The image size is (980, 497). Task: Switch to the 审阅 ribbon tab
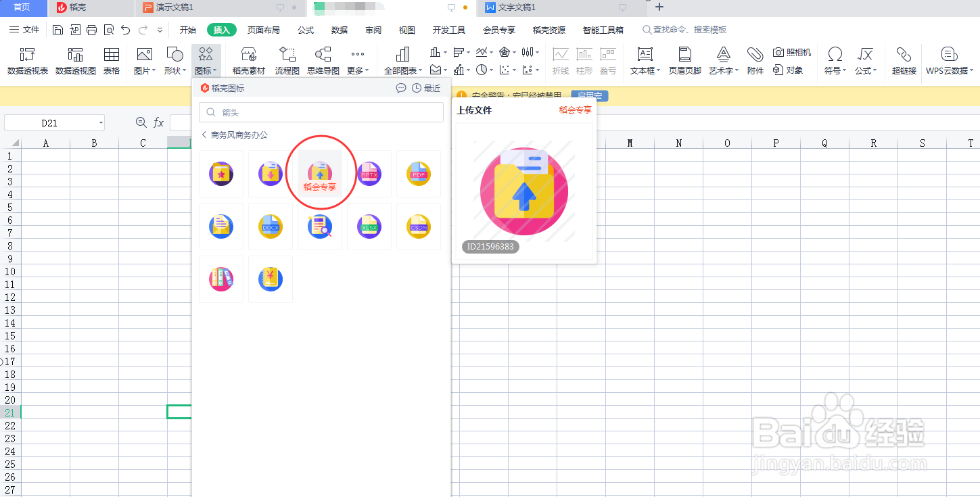[x=373, y=30]
